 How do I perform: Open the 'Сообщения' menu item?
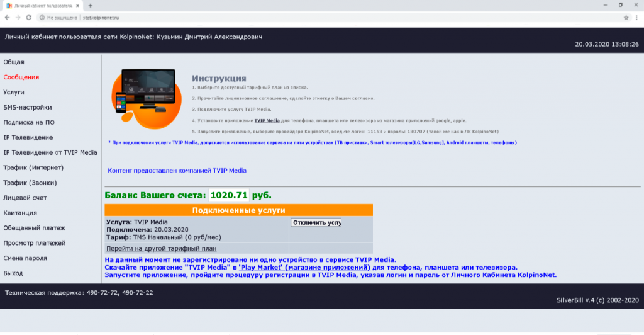21,77
